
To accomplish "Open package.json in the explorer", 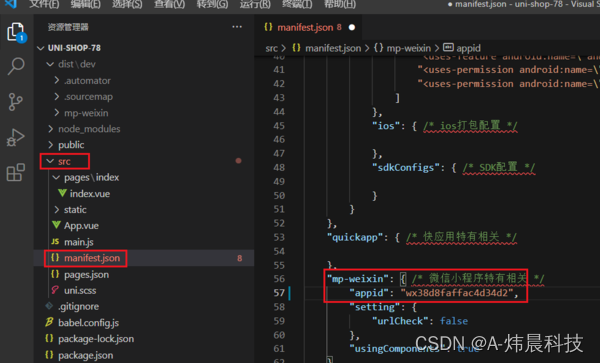I will (85, 355).
